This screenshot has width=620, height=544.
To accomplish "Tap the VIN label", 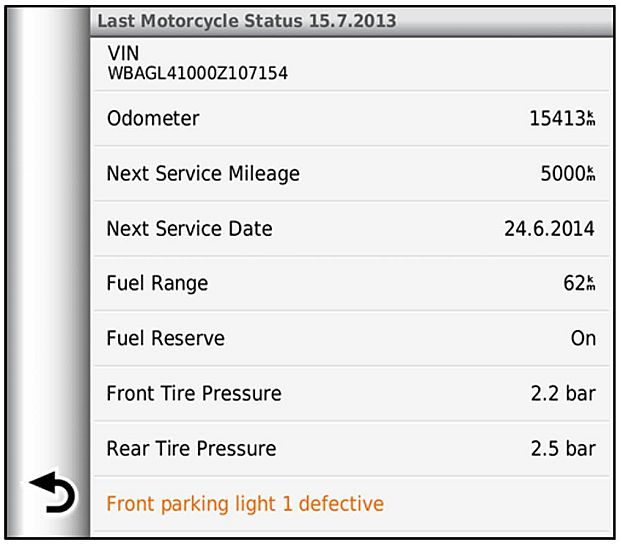I will (124, 54).
